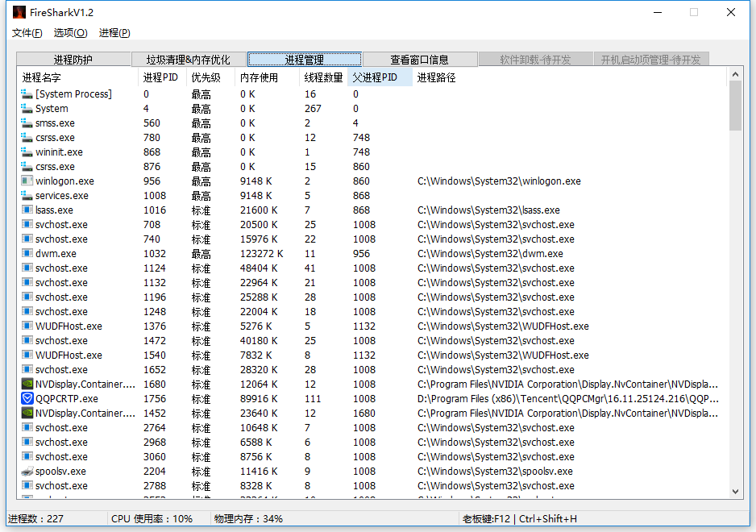Screen dimensions: 756x532
Task: Sort by the 内存使用 column header
Action: coord(259,77)
